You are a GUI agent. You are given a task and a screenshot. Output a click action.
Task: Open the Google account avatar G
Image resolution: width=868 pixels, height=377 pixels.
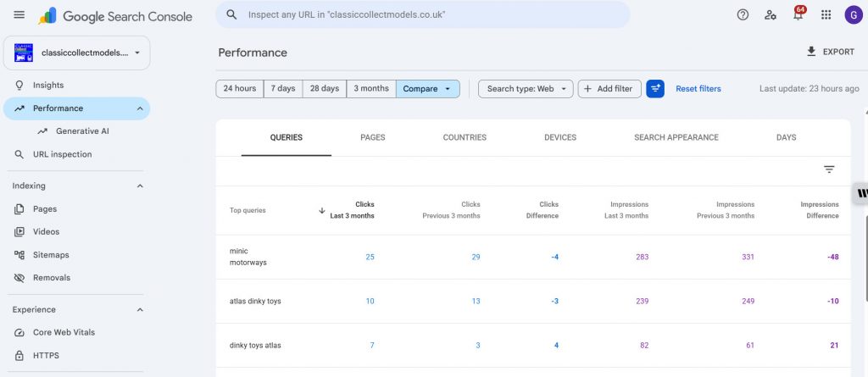(x=854, y=15)
